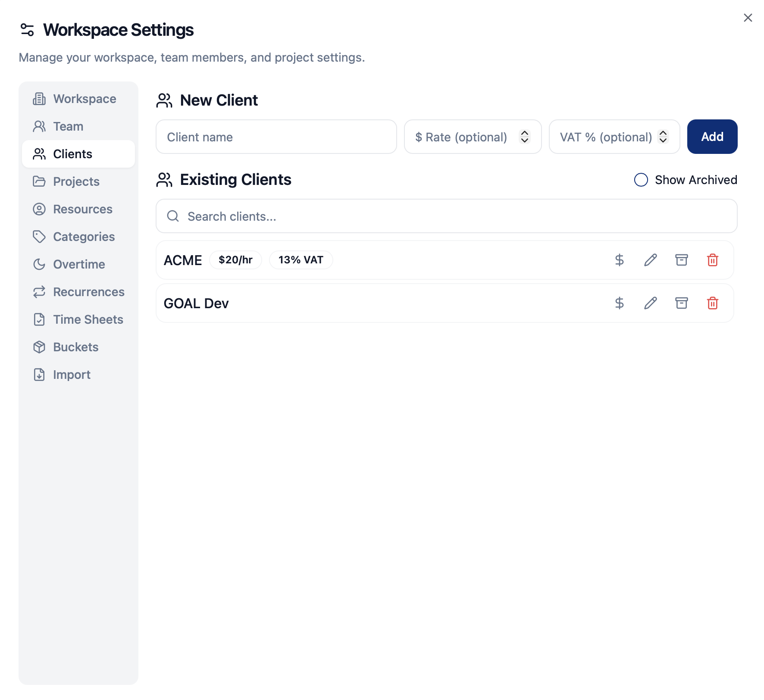Click the search magnifier icon in clients search
Screen dimensions: 764x700
point(173,216)
